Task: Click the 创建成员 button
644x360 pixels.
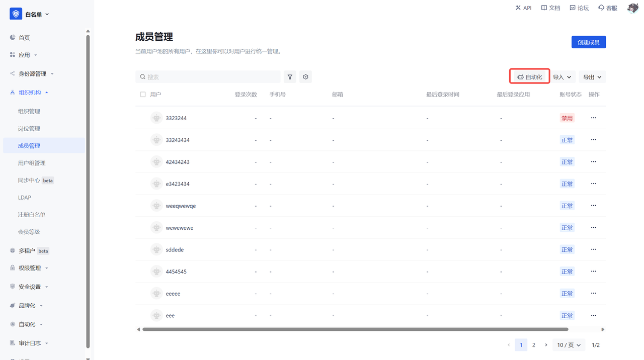Action: pos(588,42)
